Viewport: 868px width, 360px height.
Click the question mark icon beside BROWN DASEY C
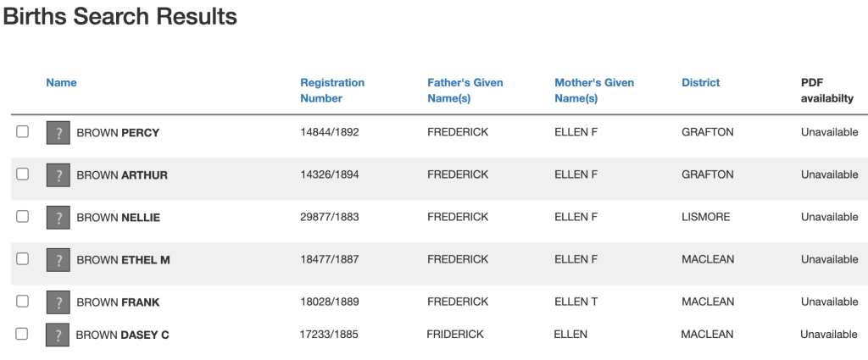tap(58, 335)
